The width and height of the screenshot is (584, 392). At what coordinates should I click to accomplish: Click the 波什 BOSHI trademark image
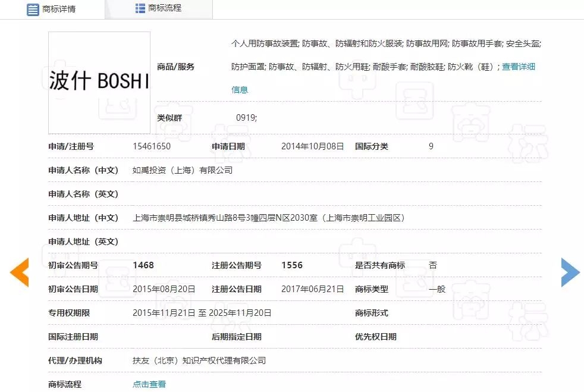pyautogui.click(x=99, y=82)
